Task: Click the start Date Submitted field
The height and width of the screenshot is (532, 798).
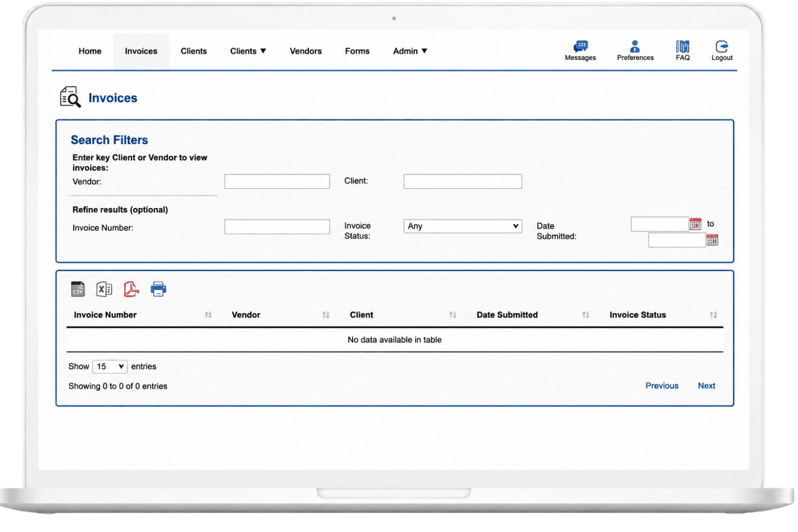Action: tap(660, 224)
